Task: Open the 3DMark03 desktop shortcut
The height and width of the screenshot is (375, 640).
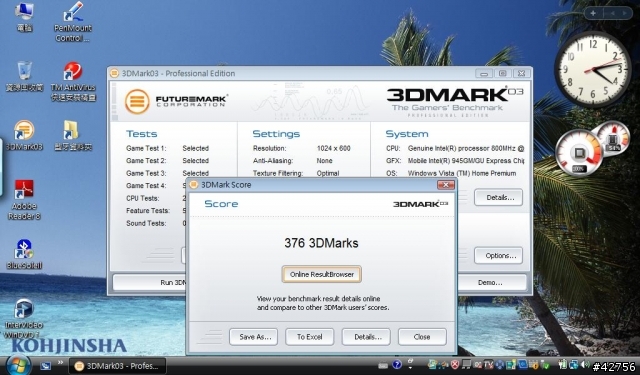Action: click(x=24, y=135)
